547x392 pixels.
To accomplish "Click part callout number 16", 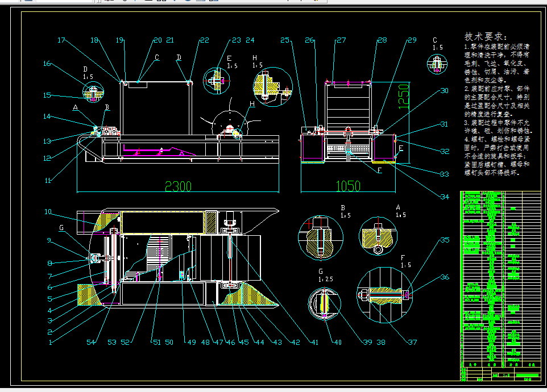I will point(47,64).
